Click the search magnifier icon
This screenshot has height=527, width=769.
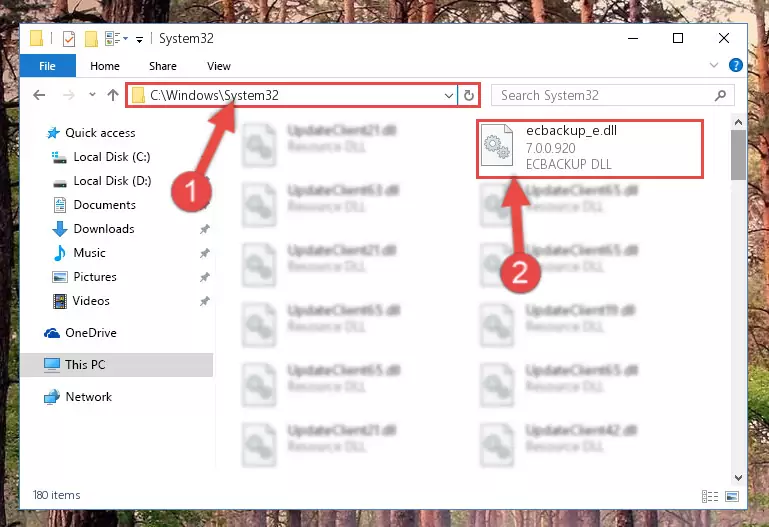click(x=720, y=95)
